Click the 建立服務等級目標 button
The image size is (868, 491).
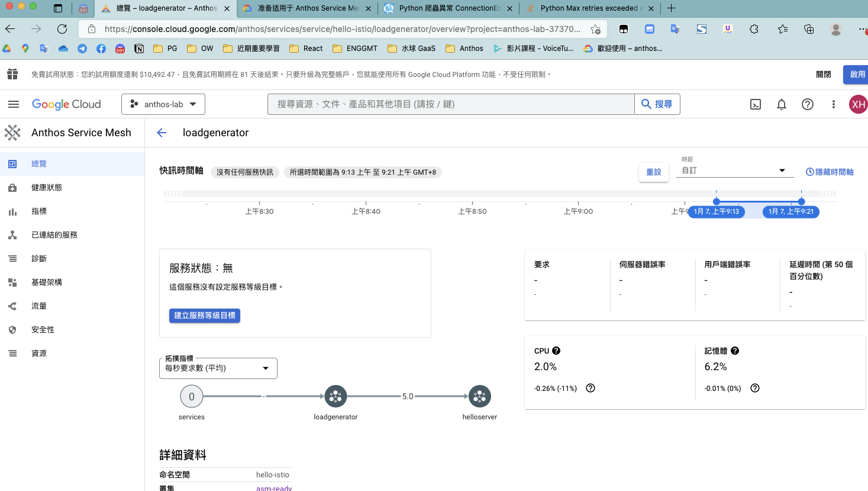tap(205, 316)
